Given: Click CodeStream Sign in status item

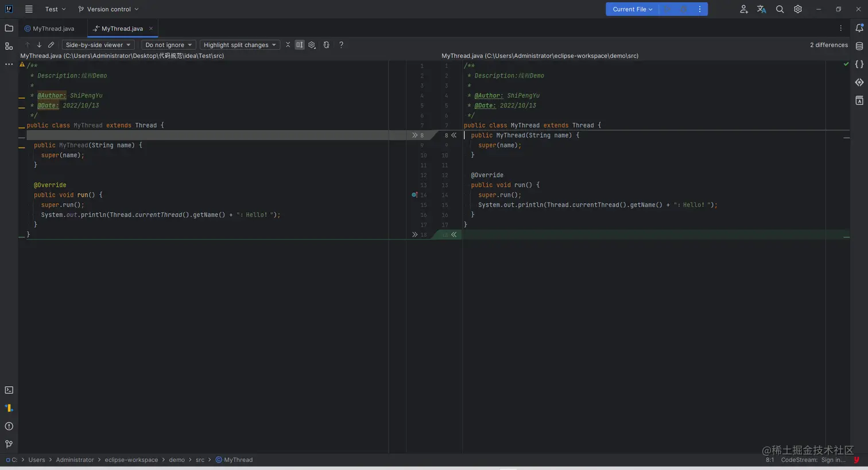Looking at the screenshot, I should coord(813,460).
